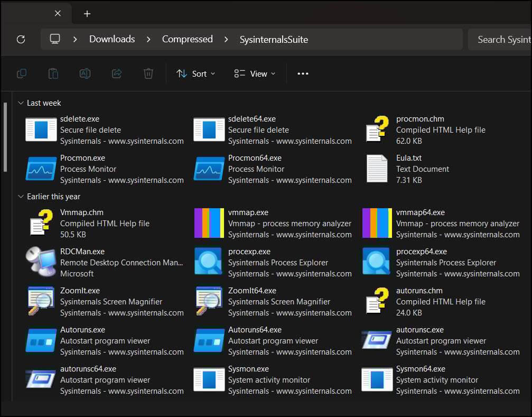Click the Procmon64.exe icon
Viewport: 532px width, 417px height.
point(209,169)
